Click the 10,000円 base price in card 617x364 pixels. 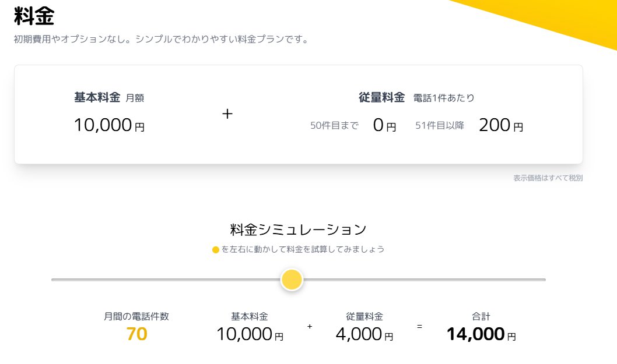tap(110, 125)
